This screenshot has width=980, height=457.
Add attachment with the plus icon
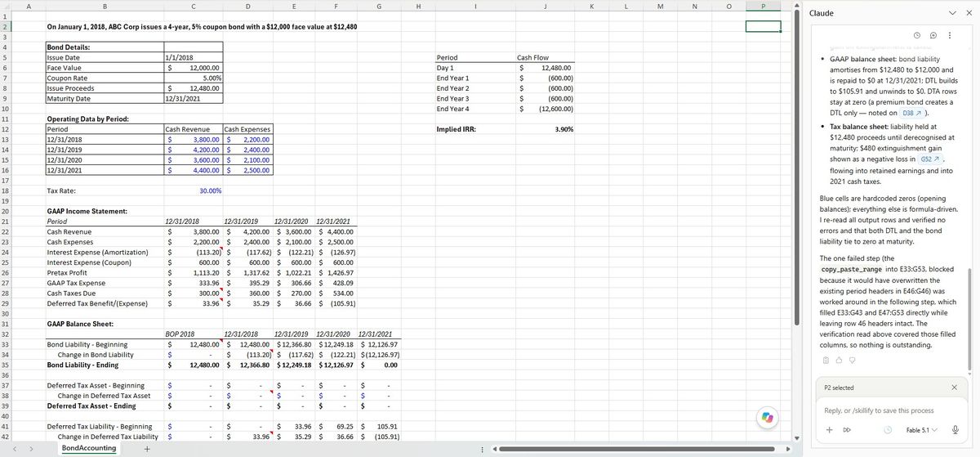point(829,430)
